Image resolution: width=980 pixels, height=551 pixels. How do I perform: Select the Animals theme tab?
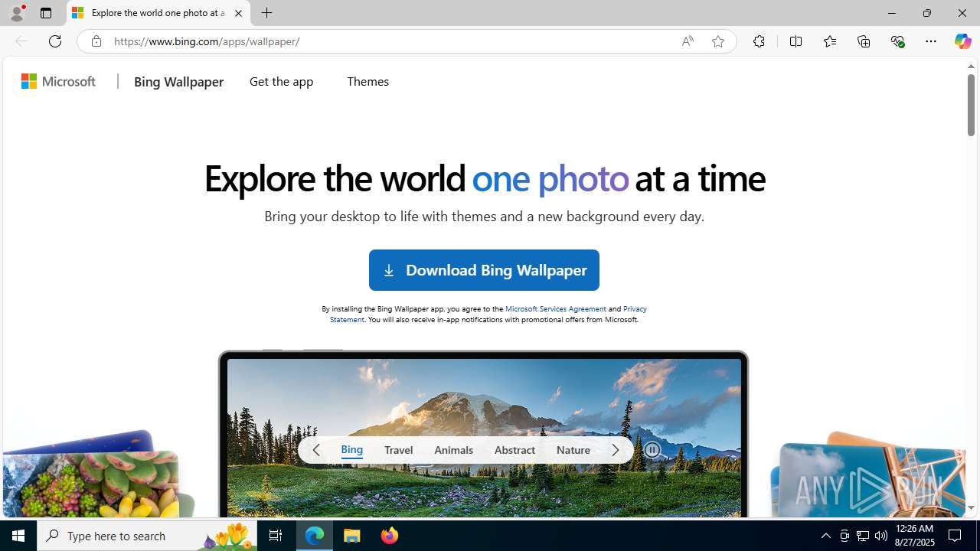point(454,450)
